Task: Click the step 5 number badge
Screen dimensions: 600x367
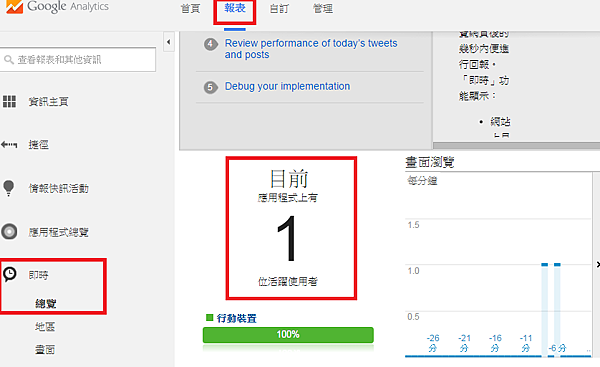Action: click(210, 87)
